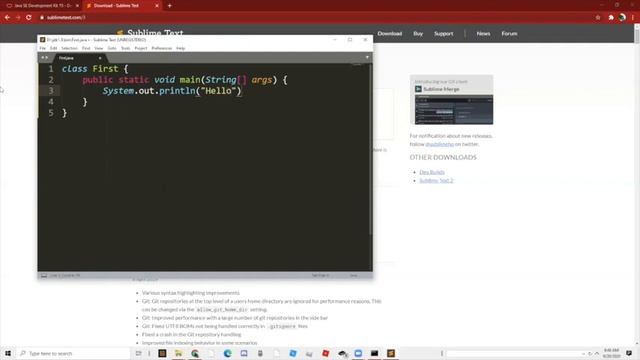Open the browser three-dot menu
Viewport: 640px width, 360px height.
(x=633, y=18)
